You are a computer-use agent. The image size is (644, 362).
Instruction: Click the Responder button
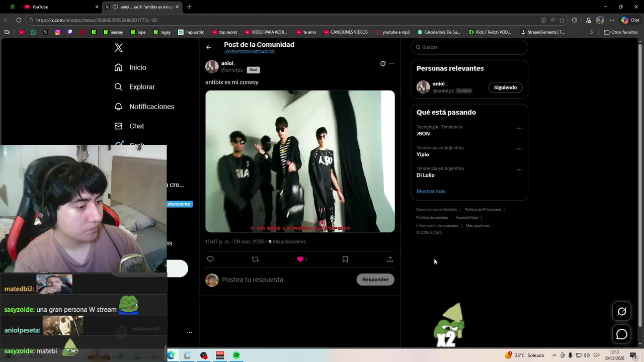coord(375,280)
